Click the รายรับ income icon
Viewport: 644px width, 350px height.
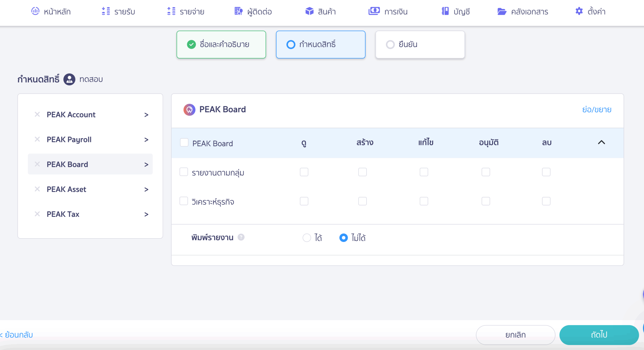point(106,11)
